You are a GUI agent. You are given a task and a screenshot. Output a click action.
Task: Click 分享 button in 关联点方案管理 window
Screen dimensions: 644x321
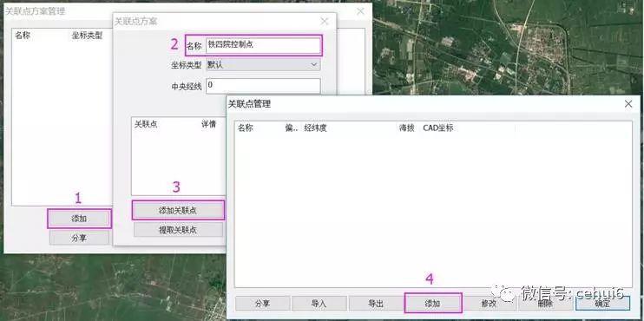pos(79,238)
